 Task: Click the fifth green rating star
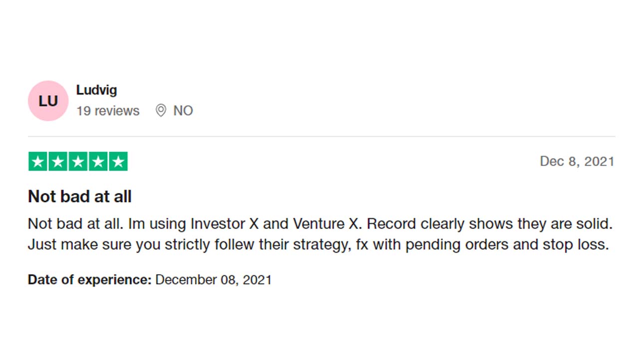tap(118, 162)
